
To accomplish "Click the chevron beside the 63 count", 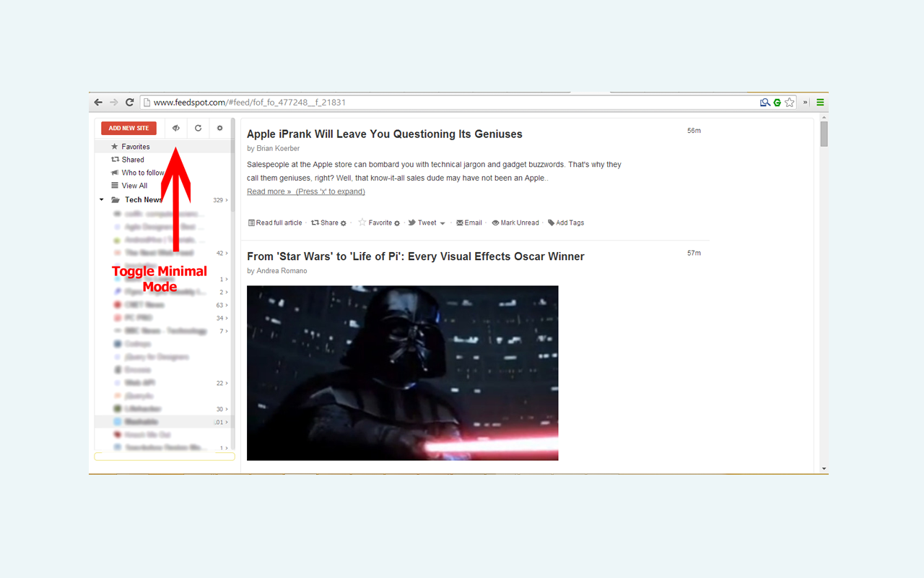I will point(227,306).
